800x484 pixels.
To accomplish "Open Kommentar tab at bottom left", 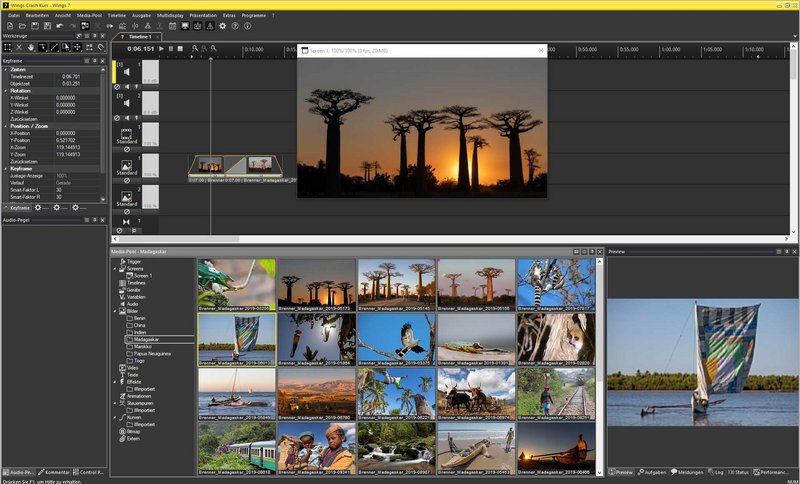I will point(53,472).
